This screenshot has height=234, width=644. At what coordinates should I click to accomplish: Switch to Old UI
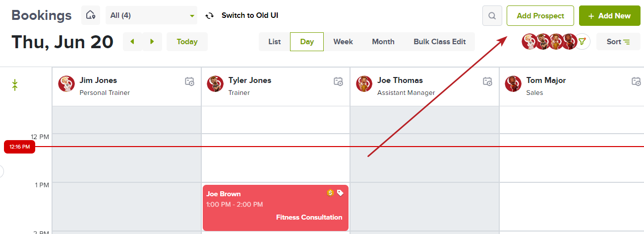point(242,15)
